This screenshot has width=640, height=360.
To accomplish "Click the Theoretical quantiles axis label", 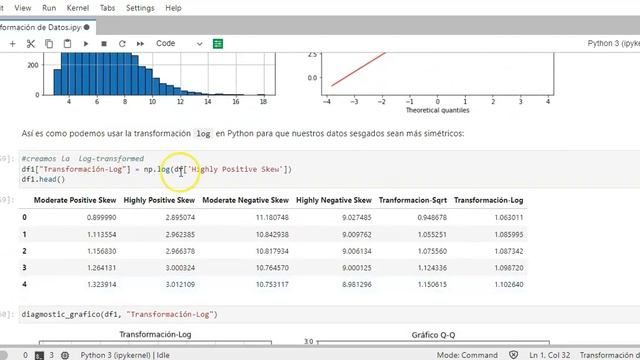I will point(437,110).
